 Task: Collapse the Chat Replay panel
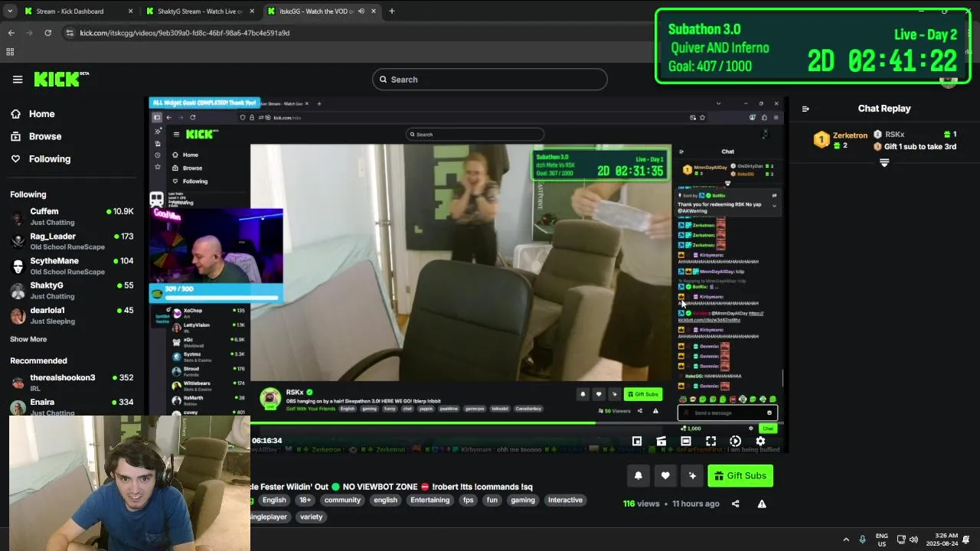(x=805, y=109)
